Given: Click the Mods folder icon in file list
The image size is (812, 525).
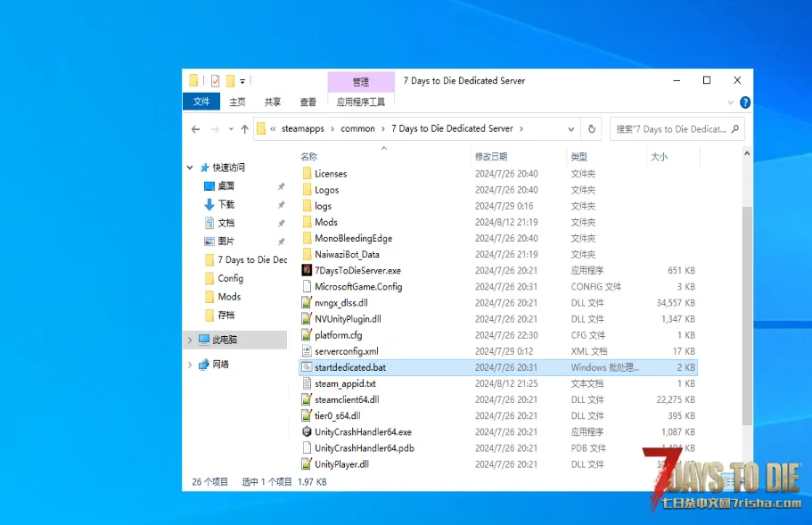Looking at the screenshot, I should pos(307,222).
